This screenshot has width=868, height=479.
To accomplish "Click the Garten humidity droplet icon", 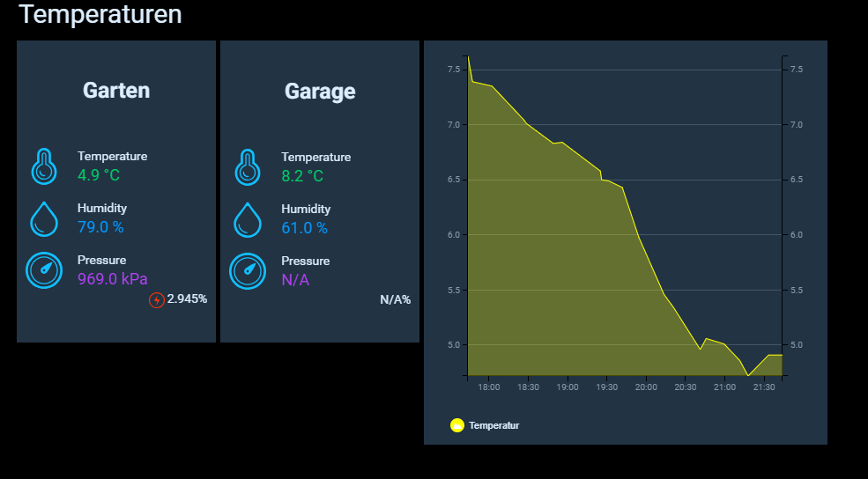I will click(x=44, y=218).
